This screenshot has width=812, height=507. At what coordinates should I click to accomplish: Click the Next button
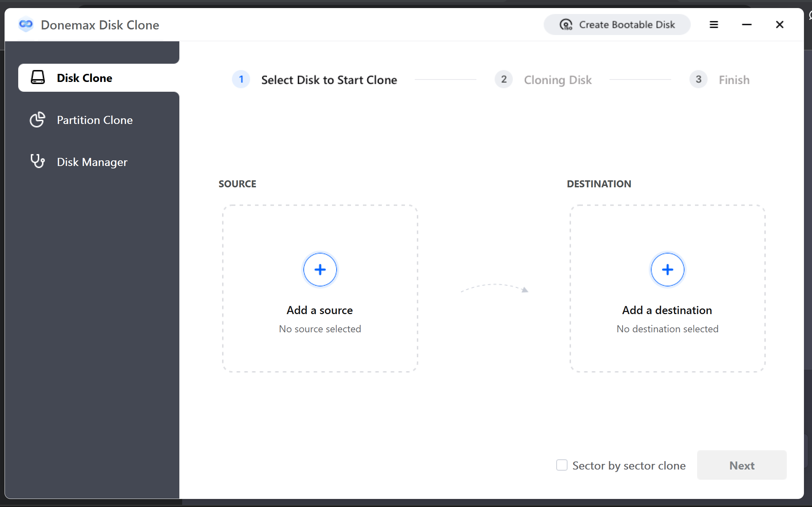[742, 465]
